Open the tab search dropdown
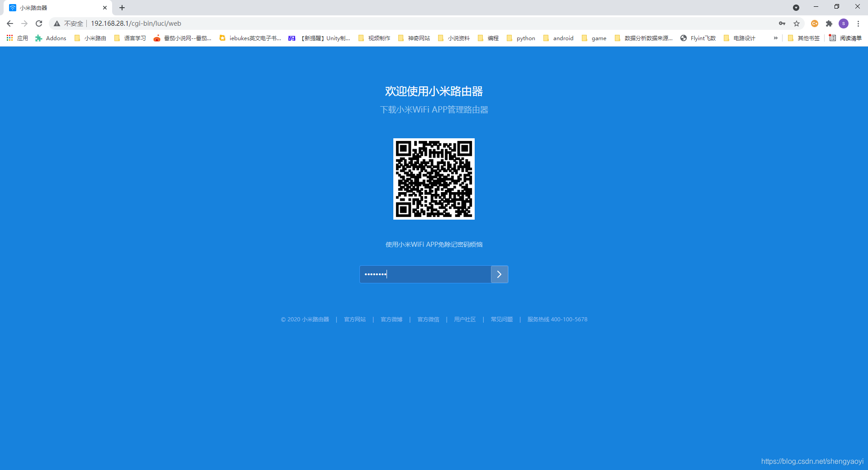This screenshot has width=868, height=470. point(796,8)
